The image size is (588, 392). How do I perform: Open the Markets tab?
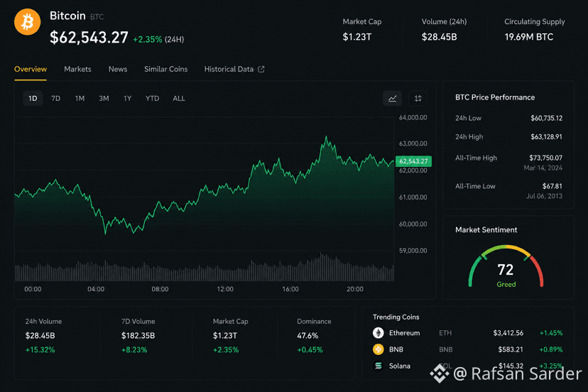pos(77,70)
